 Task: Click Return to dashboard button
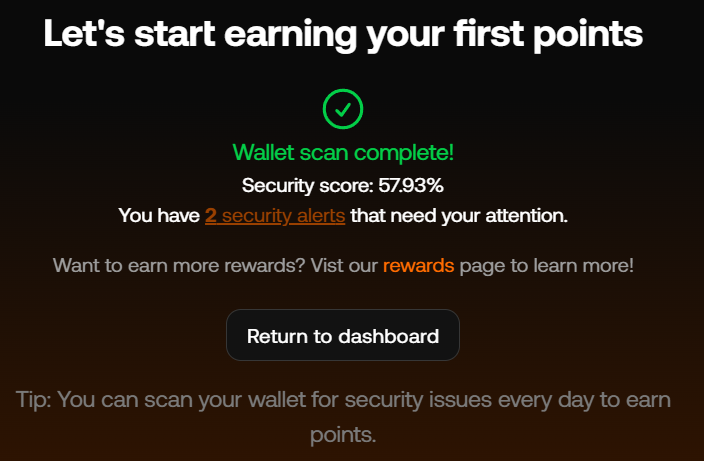coord(343,335)
